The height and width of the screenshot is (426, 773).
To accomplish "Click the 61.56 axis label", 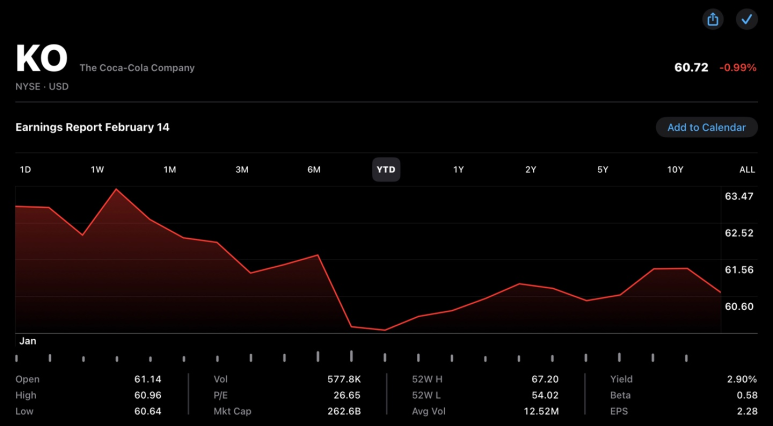I will (x=739, y=270).
